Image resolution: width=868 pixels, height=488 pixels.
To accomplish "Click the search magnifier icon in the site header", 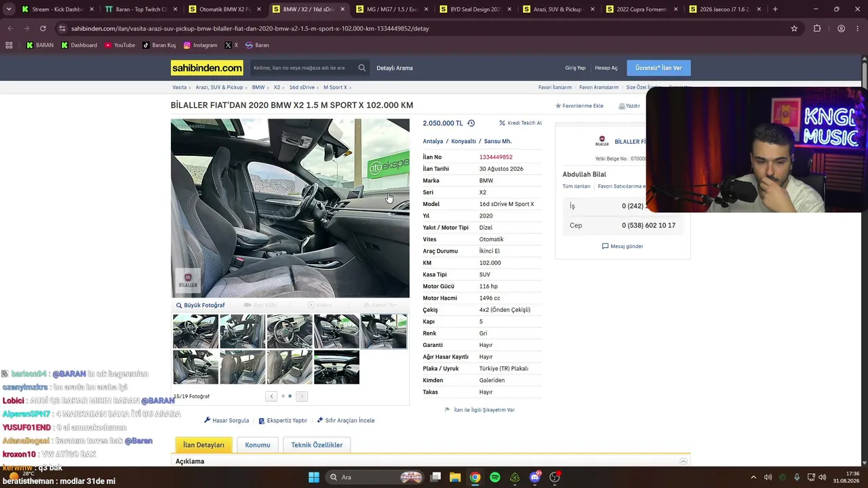I will click(362, 68).
